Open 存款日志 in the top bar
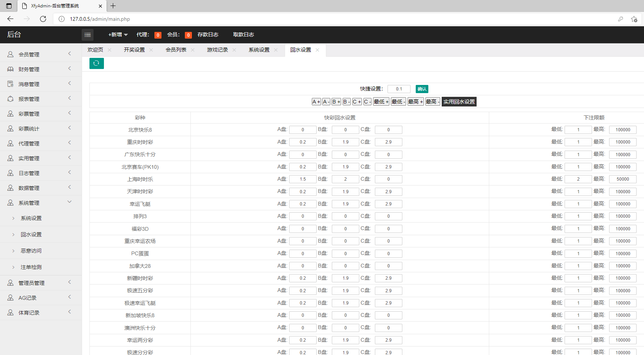The width and height of the screenshot is (644, 355). tap(208, 34)
